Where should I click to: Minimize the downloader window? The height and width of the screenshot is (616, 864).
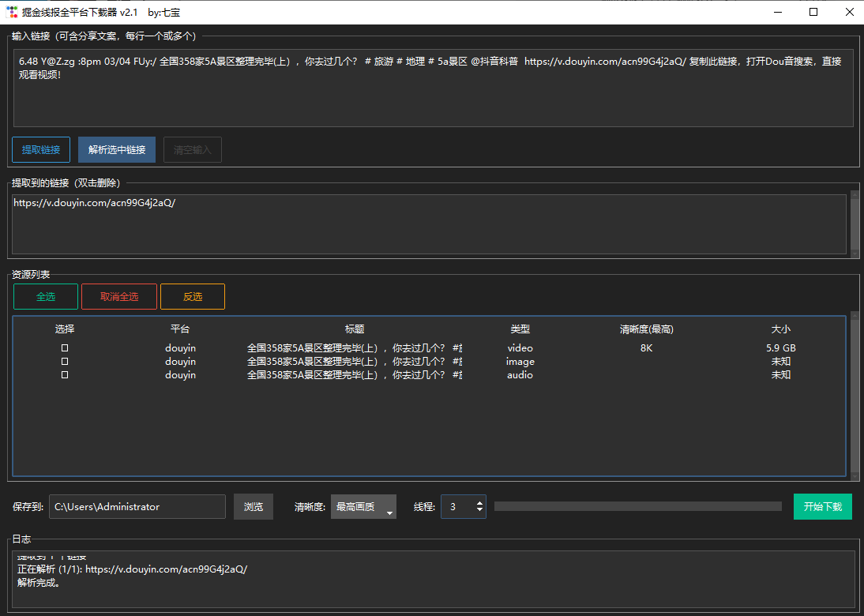tap(778, 12)
